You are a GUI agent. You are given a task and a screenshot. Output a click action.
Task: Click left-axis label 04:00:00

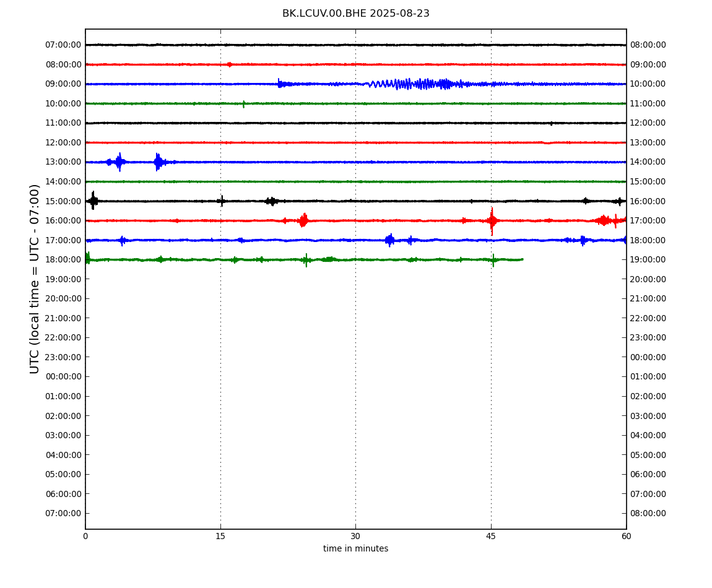click(x=63, y=455)
